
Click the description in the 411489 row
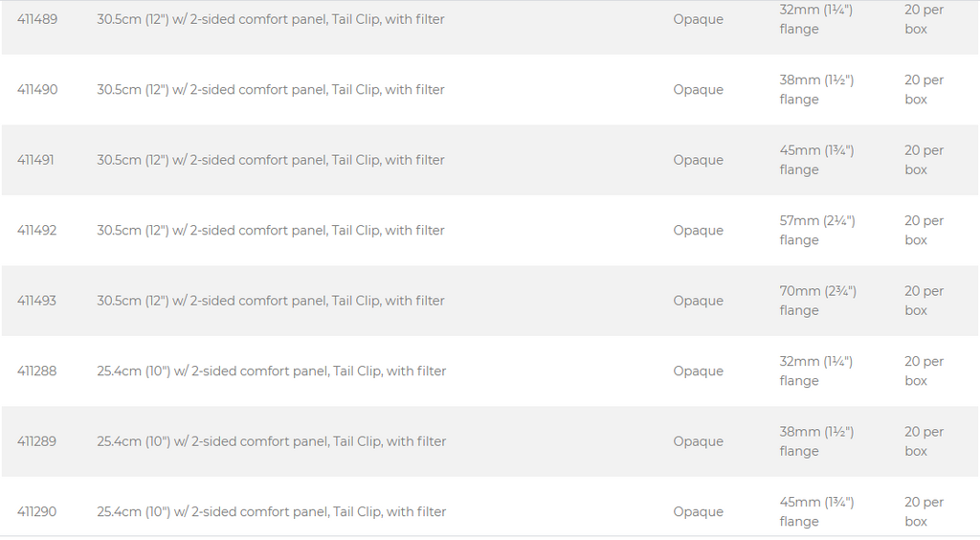[271, 19]
